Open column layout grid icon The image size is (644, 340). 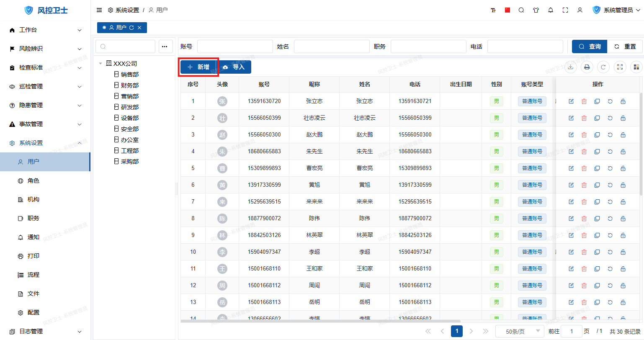point(636,67)
